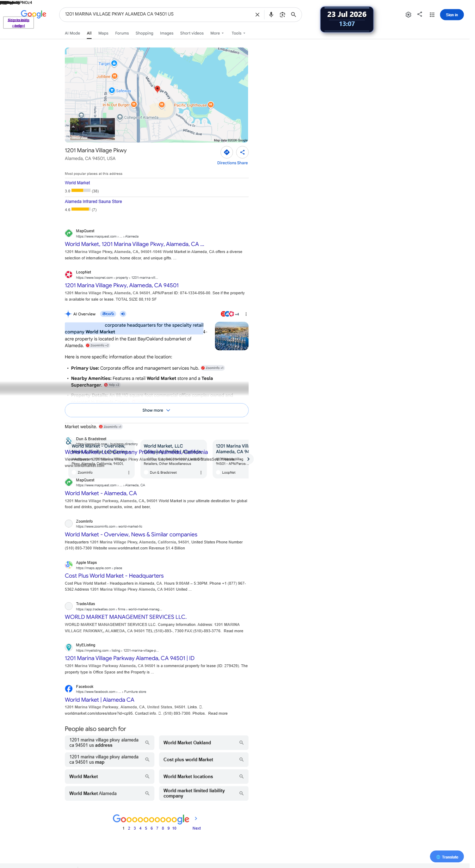Open MapQuest result World Market, 1201 Marina Village
This screenshot has height=868, width=475.
[135, 244]
